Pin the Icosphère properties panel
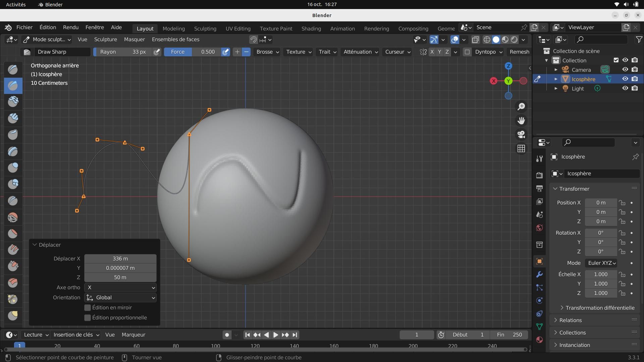 tap(635, 157)
